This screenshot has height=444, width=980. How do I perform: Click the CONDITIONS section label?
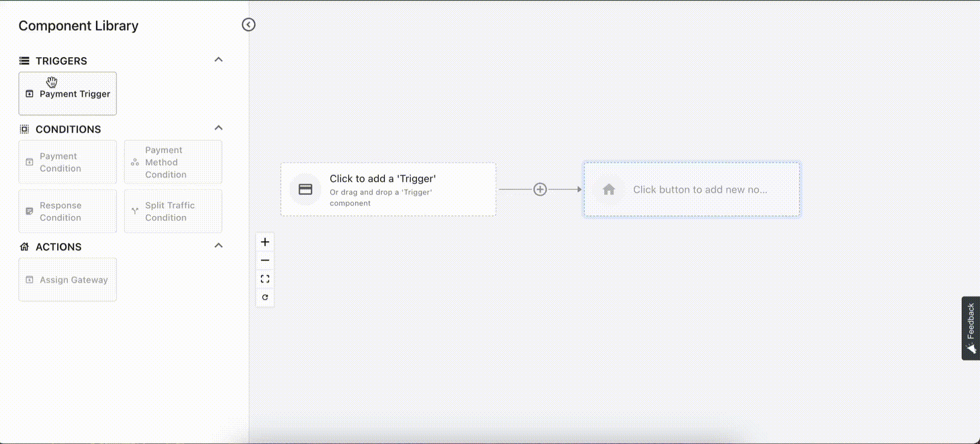point(68,129)
